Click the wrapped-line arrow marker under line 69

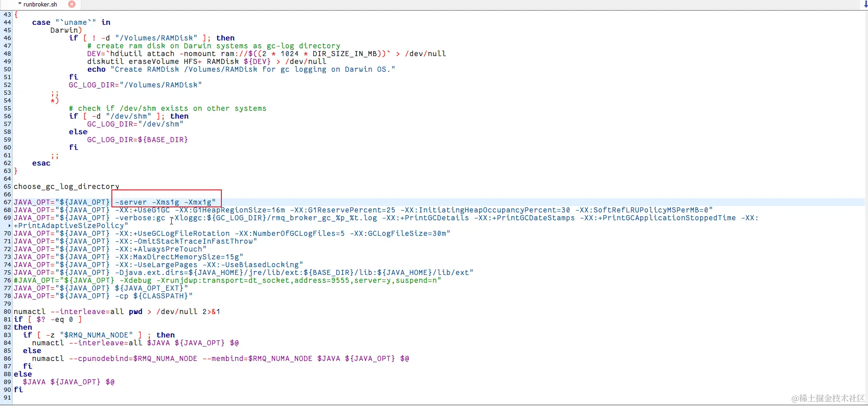10,226
